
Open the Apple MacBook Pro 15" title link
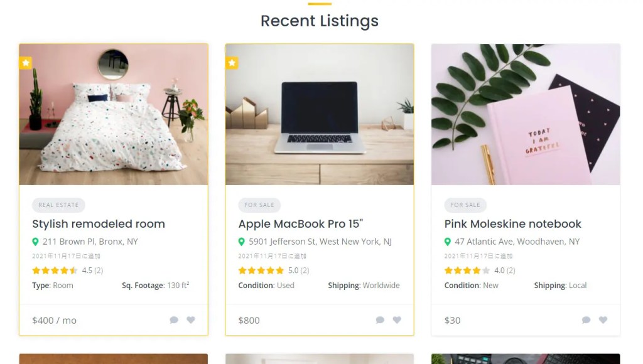coord(301,224)
